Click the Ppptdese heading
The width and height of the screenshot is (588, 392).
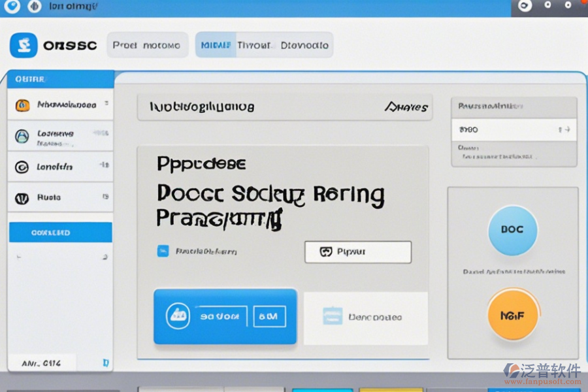(x=201, y=164)
